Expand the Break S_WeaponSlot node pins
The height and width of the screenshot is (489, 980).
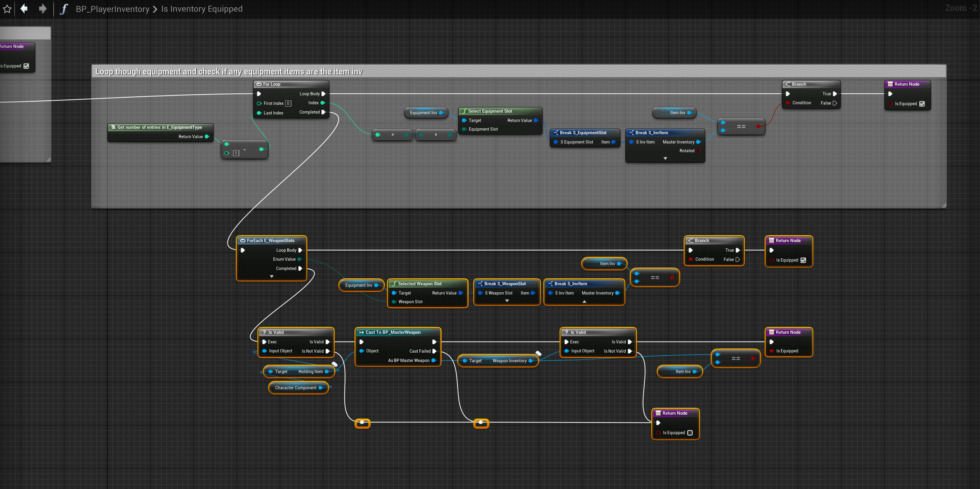tap(507, 301)
